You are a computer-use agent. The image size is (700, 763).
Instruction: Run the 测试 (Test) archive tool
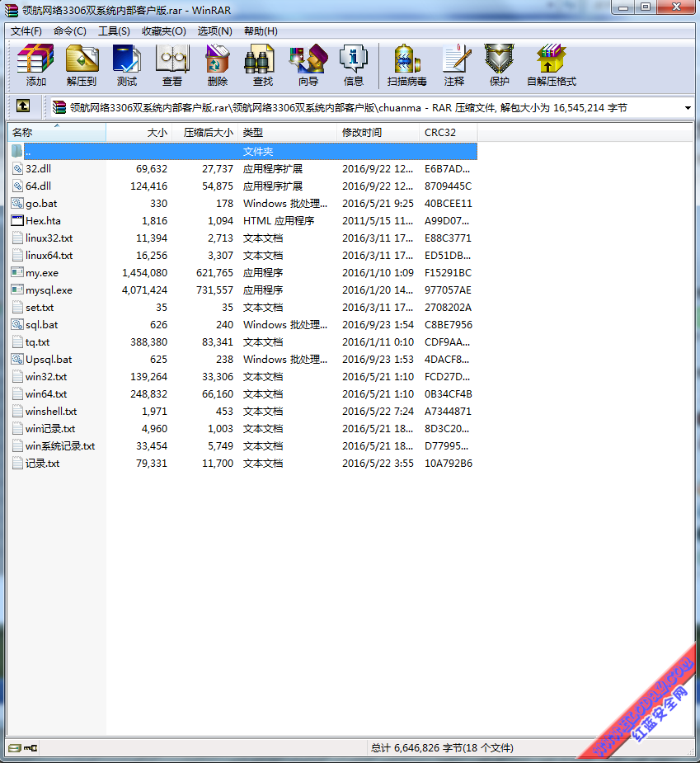[x=127, y=65]
